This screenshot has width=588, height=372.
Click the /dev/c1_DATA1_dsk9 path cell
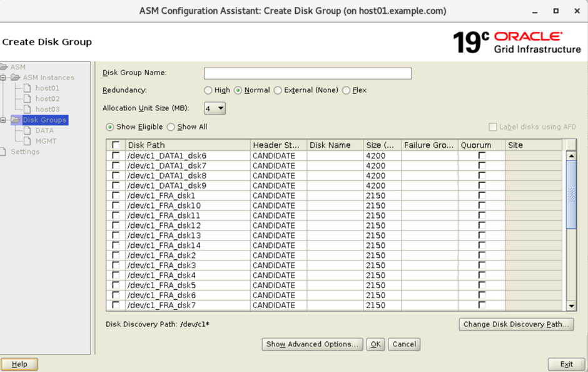coord(188,185)
